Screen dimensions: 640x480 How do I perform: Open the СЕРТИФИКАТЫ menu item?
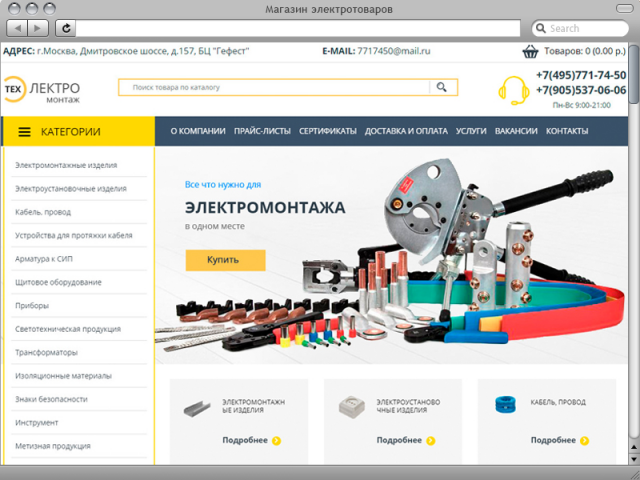[328, 131]
